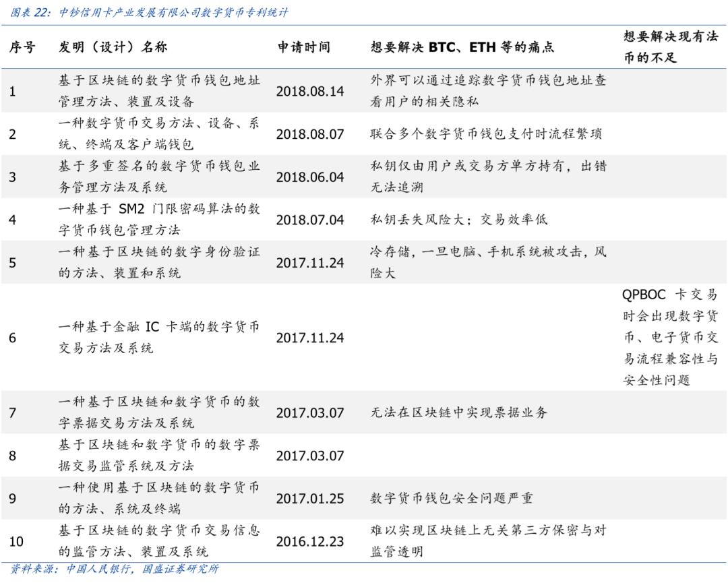The image size is (728, 587).
Task: Click the 发明（设计）名称 column header
Action: (x=114, y=48)
